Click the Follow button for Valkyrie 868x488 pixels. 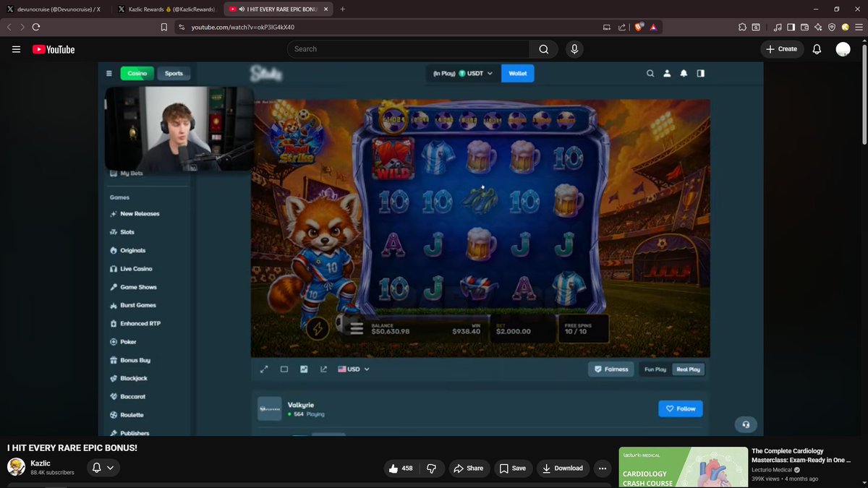[680, 408]
